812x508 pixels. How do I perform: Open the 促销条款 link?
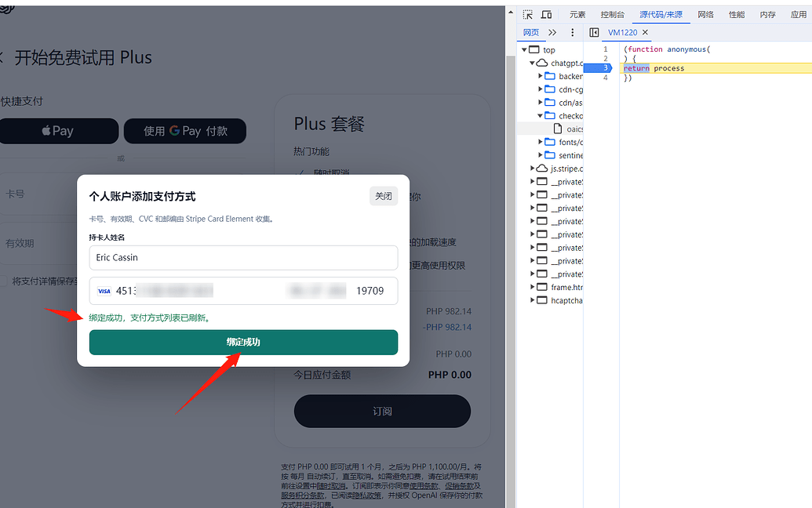[459, 486]
